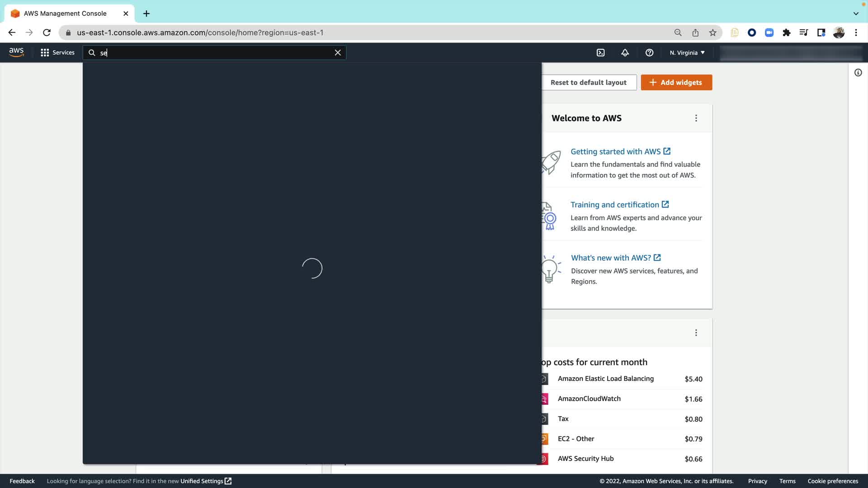The width and height of the screenshot is (868, 488).
Task: Clear the search box with X
Action: (x=338, y=53)
